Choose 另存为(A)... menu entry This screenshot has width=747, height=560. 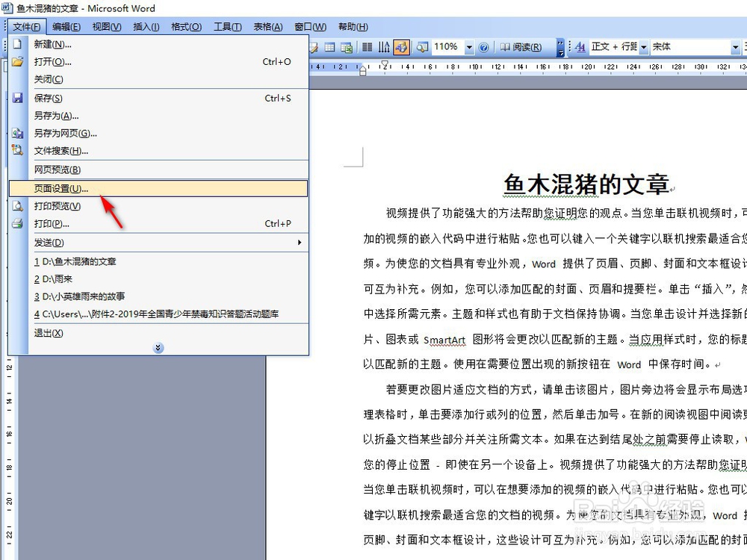click(x=158, y=116)
